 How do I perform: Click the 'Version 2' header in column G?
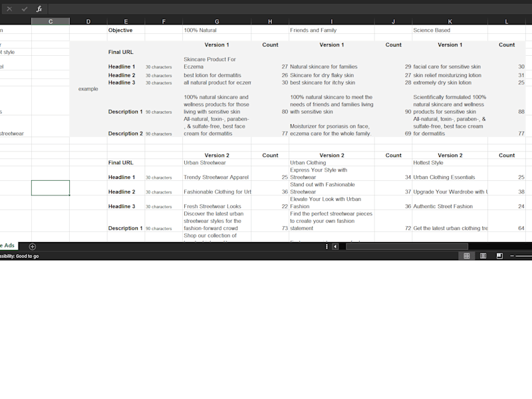(217, 156)
